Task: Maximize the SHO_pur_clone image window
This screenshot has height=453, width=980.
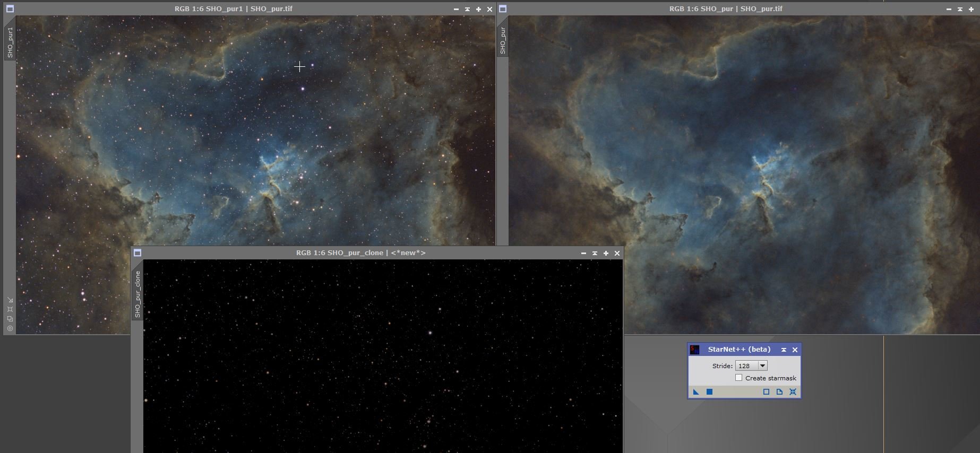Action: pos(606,253)
